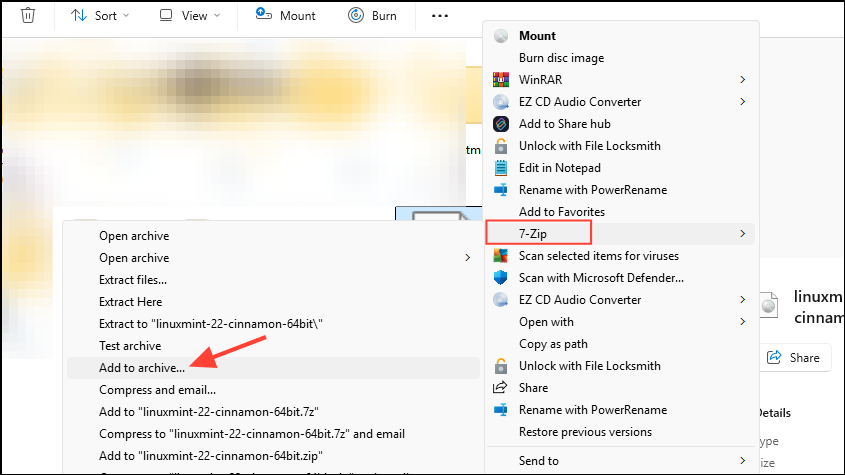The width and height of the screenshot is (845, 475).
Task: Select Scan with Microsoft Defender
Action: [601, 278]
